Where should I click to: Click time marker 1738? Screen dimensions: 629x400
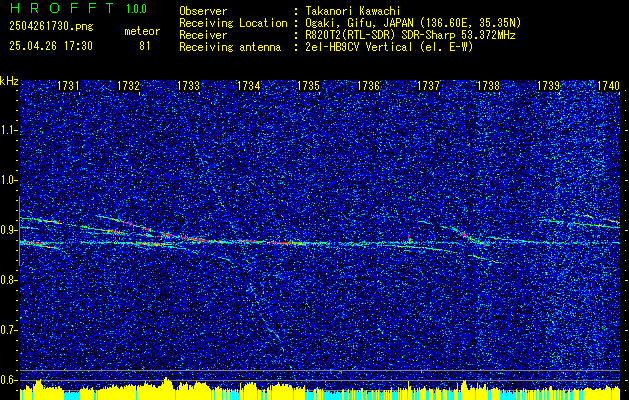tap(489, 86)
